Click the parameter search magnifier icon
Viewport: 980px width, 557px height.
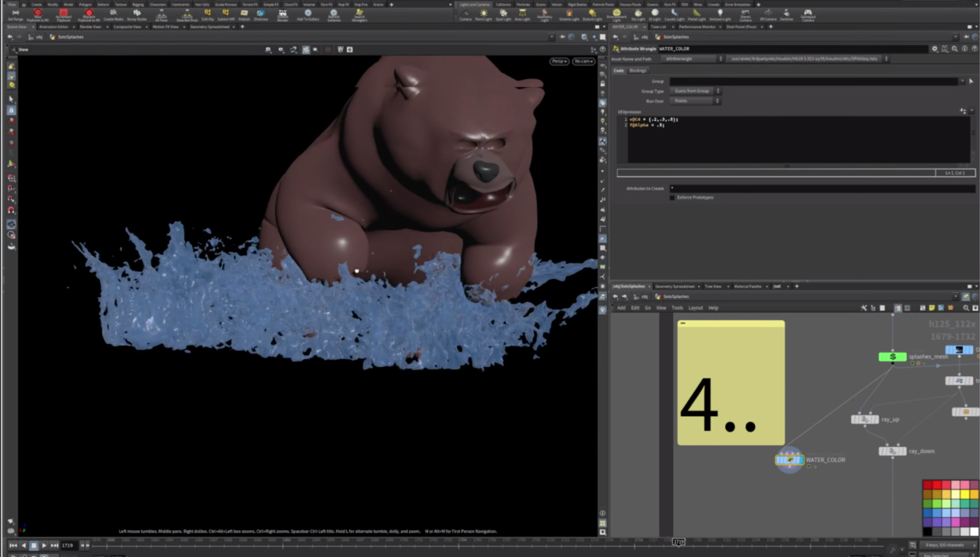tap(955, 49)
